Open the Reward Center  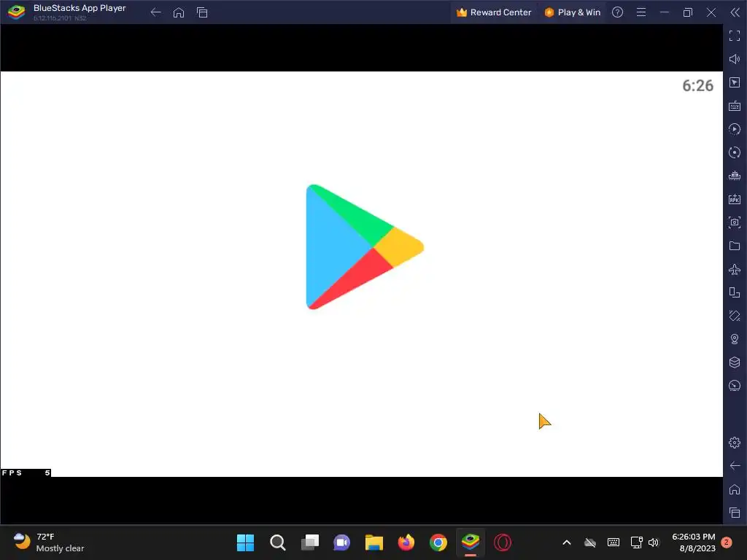pyautogui.click(x=494, y=12)
